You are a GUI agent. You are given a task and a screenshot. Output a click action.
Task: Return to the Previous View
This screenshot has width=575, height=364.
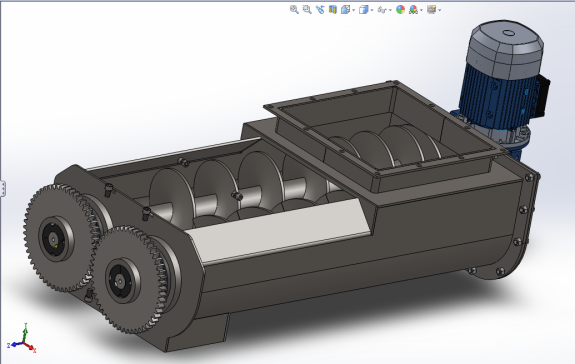tap(320, 10)
